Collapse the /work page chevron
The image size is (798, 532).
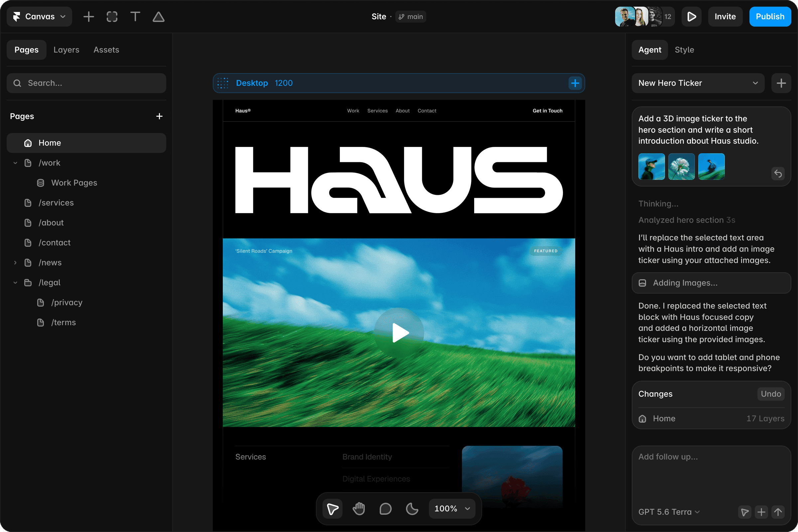pos(15,163)
